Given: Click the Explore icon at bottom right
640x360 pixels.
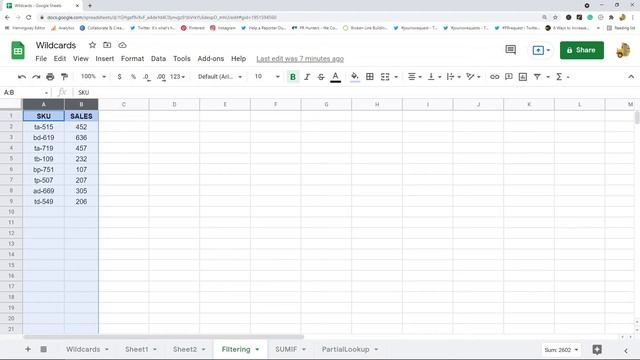Looking at the screenshot, I should point(597,349).
